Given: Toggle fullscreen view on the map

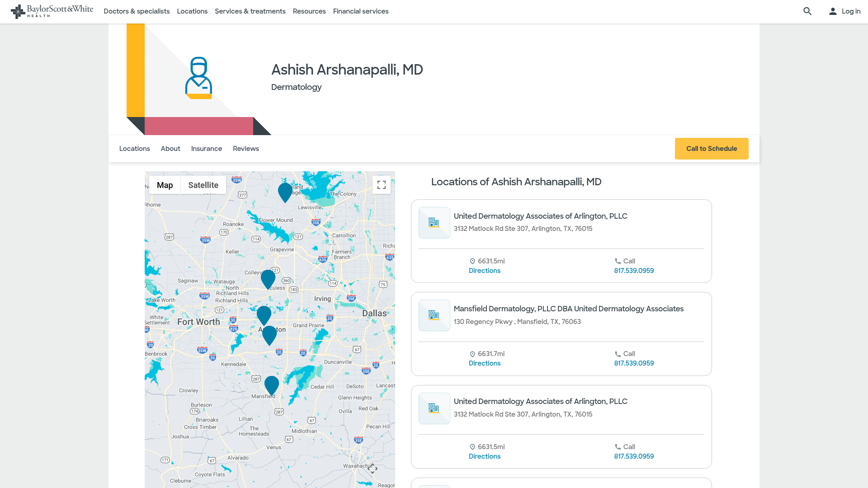Looking at the screenshot, I should [381, 185].
